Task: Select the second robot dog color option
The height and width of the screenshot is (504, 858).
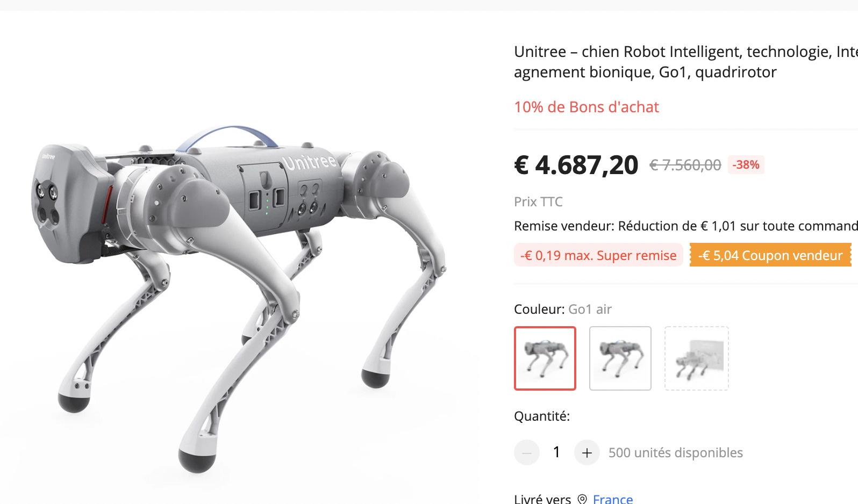Action: tap(620, 358)
